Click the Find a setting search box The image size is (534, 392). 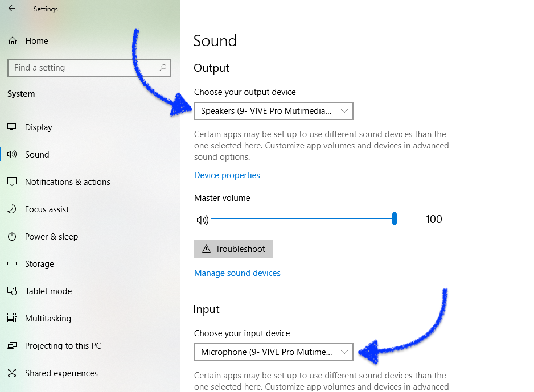point(89,67)
